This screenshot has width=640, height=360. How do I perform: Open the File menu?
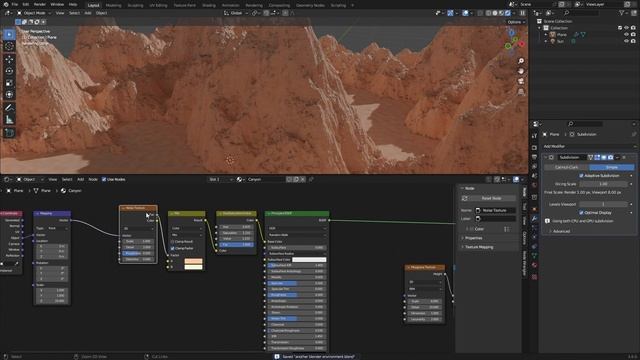tap(15, 4)
